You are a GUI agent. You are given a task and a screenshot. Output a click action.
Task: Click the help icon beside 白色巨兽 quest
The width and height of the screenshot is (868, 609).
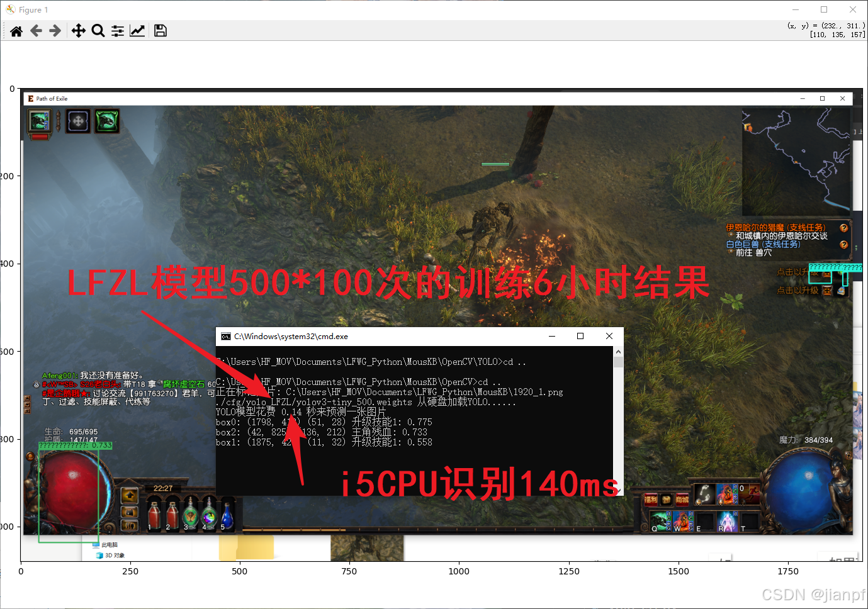coord(843,245)
